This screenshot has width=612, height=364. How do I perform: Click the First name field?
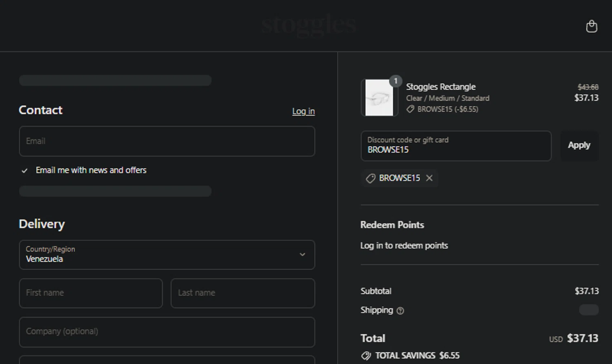pos(91,293)
